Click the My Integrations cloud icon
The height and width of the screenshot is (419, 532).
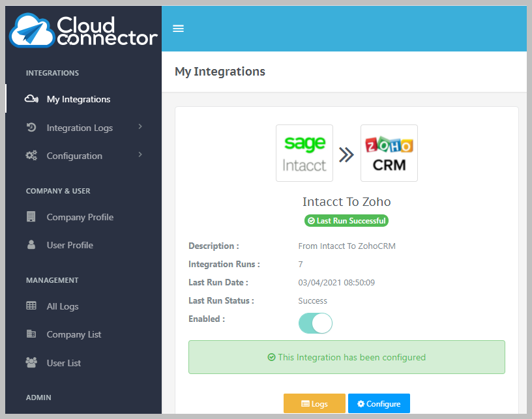tap(31, 99)
